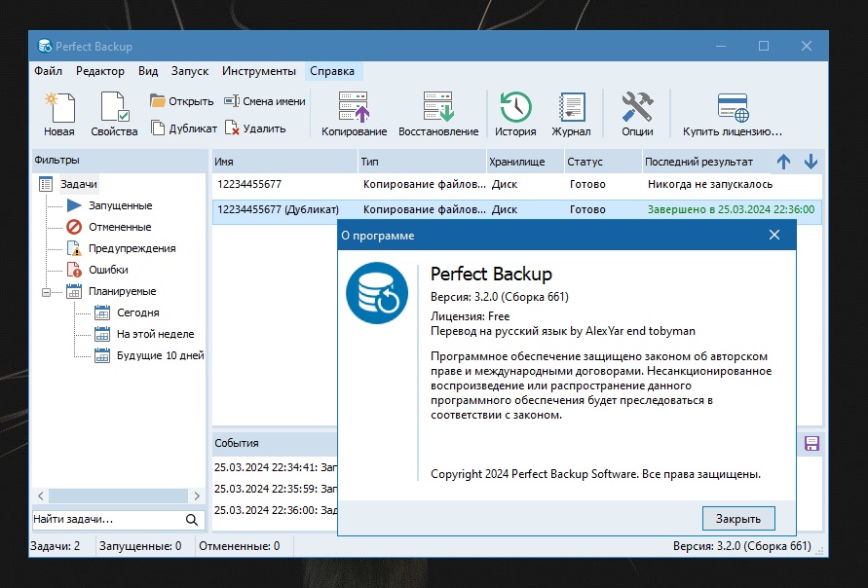
Task: Click 'Запущенные: 0' status bar entry
Action: 140,546
